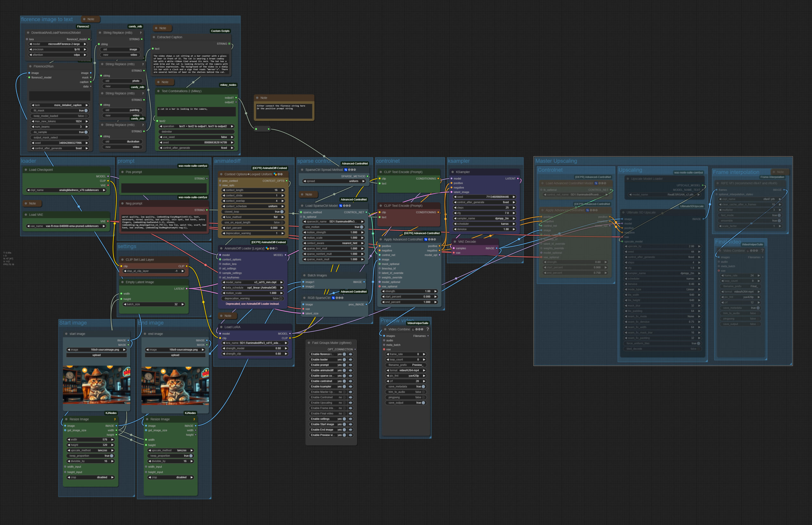This screenshot has width=812, height=525.
Task: Jump to loader group via arrow icon
Action: pos(350,360)
